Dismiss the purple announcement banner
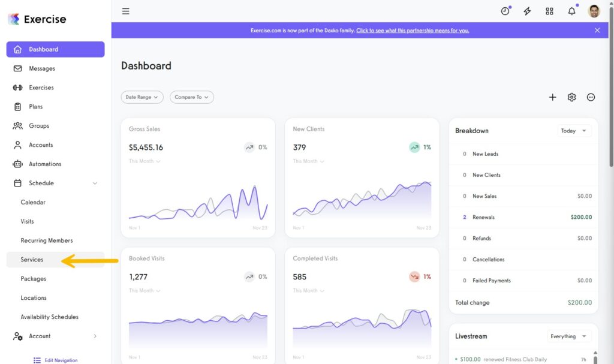Viewport: 614px width, 364px height. [597, 30]
